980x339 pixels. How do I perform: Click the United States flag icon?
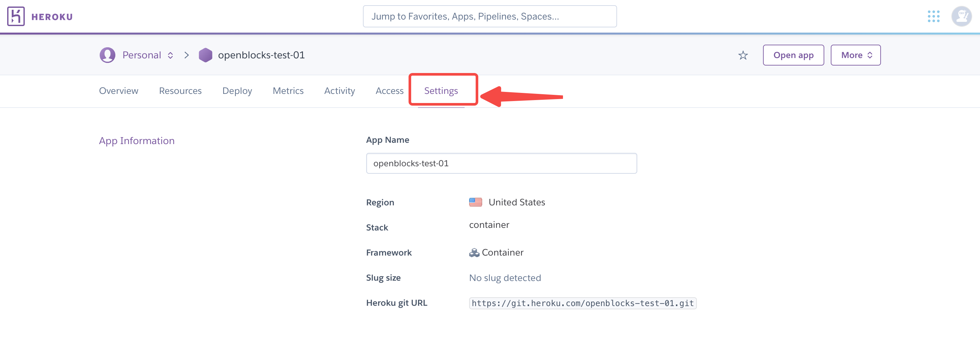475,202
